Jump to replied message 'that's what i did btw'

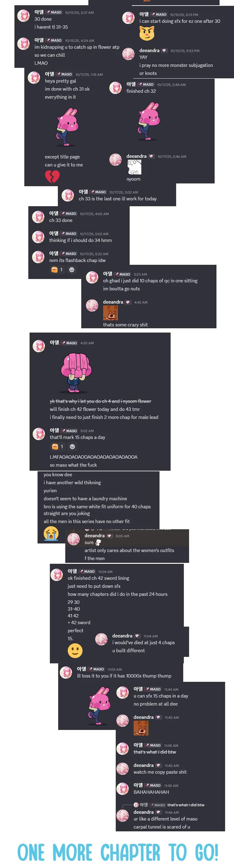click(186, 805)
